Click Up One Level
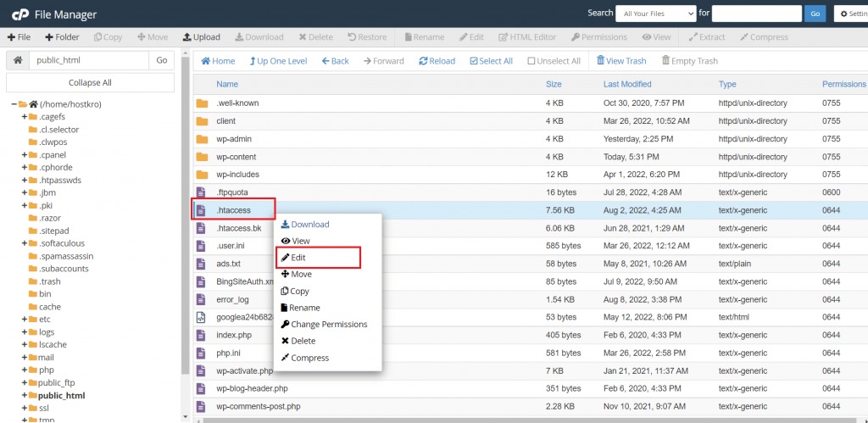868x423 pixels. point(278,61)
